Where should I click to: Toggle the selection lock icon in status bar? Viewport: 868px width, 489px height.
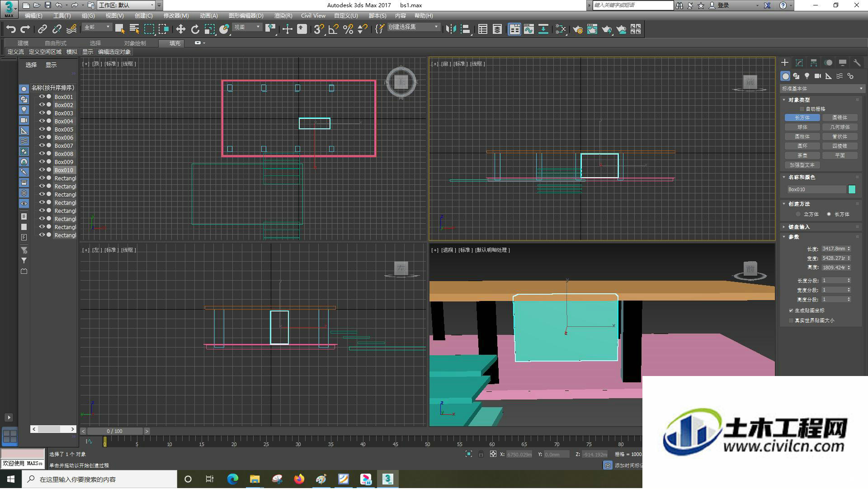pos(481,454)
